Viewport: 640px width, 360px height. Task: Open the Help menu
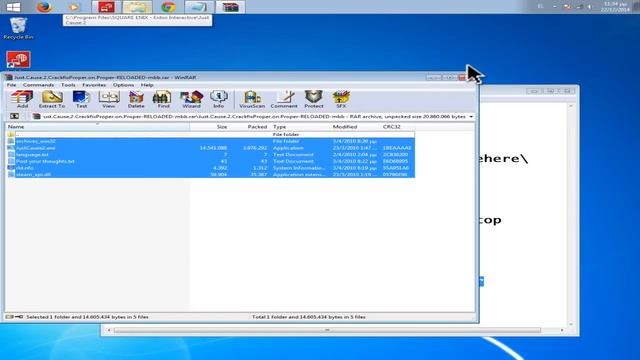point(147,85)
